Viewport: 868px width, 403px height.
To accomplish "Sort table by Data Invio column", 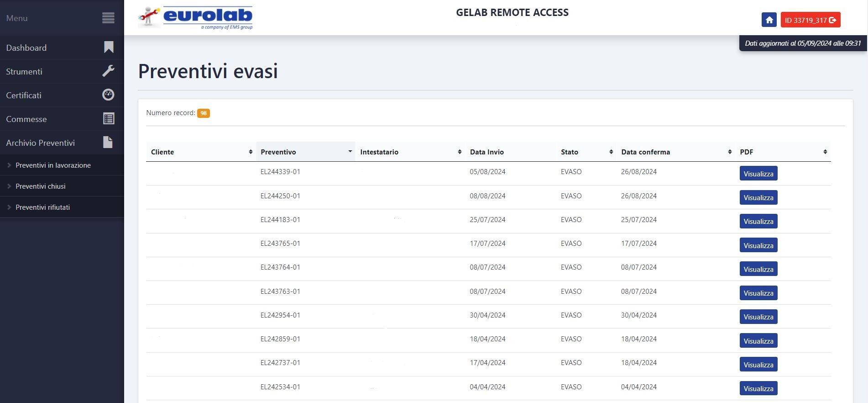I will pos(511,152).
